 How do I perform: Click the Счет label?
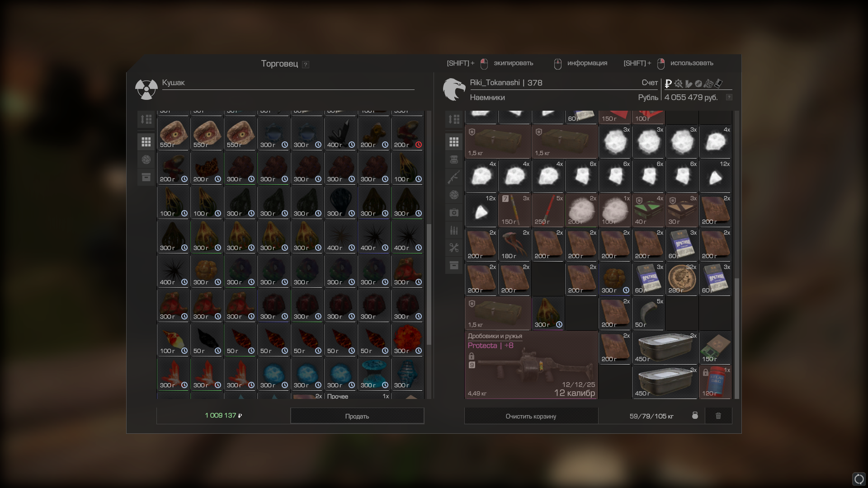pos(650,83)
